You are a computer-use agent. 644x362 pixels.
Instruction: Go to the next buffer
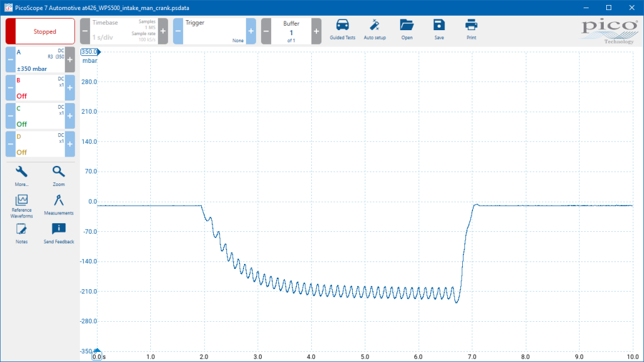316,31
